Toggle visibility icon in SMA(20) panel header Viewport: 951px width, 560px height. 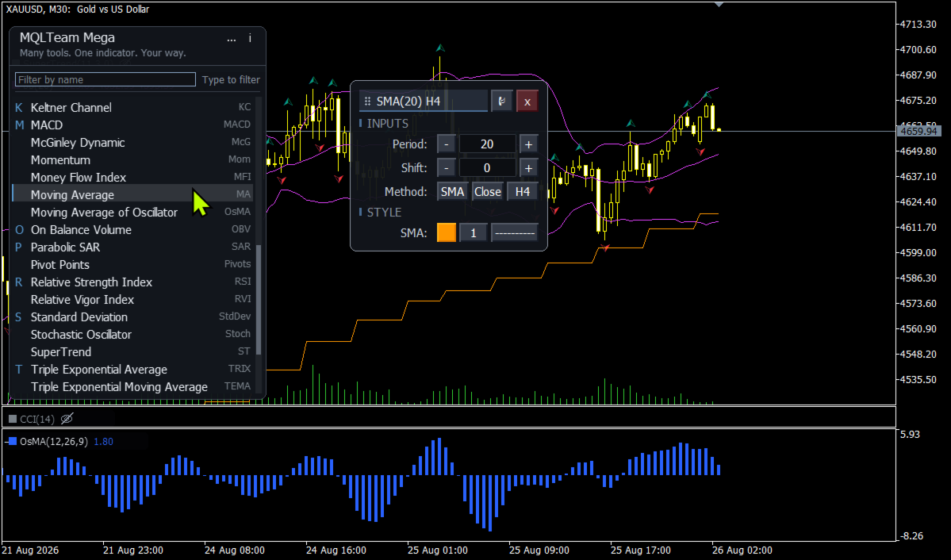tap(501, 102)
